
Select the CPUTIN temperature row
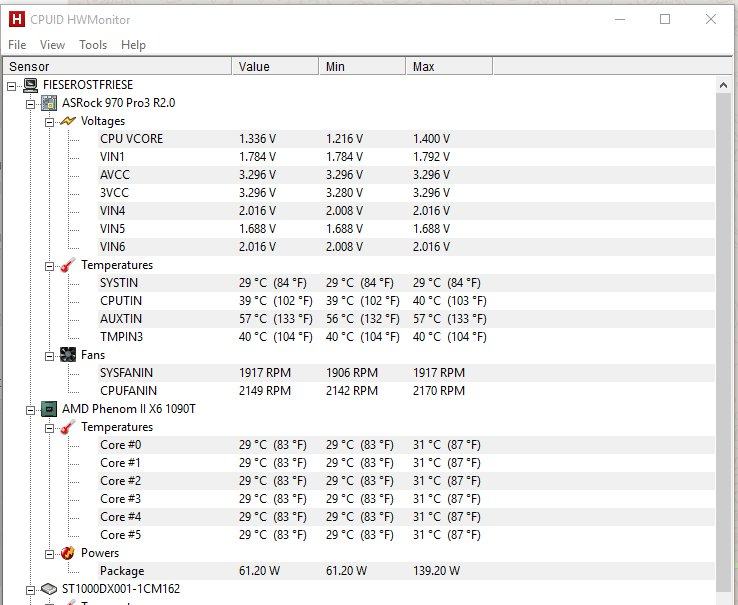(x=406, y=301)
